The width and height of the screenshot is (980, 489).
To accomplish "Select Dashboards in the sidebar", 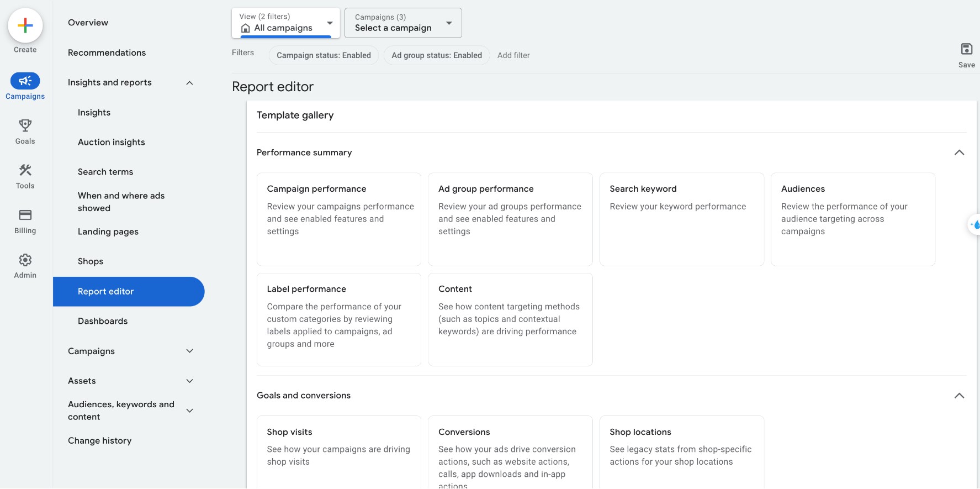I will (x=103, y=322).
